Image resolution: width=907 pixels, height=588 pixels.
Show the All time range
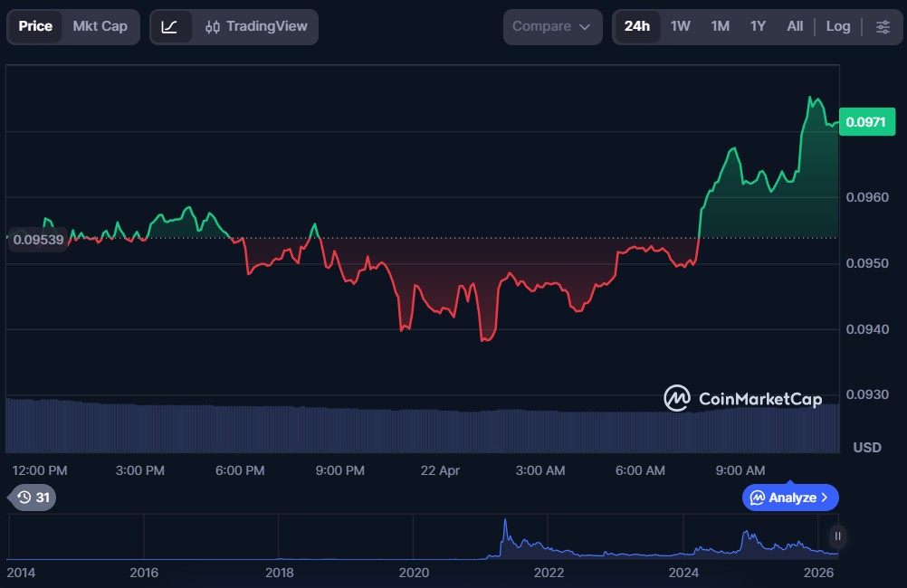[794, 26]
